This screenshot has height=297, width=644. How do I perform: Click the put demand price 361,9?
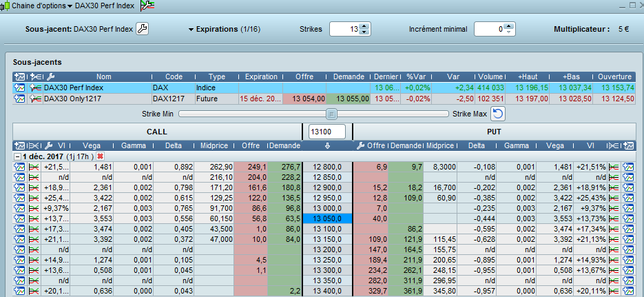[406, 291]
